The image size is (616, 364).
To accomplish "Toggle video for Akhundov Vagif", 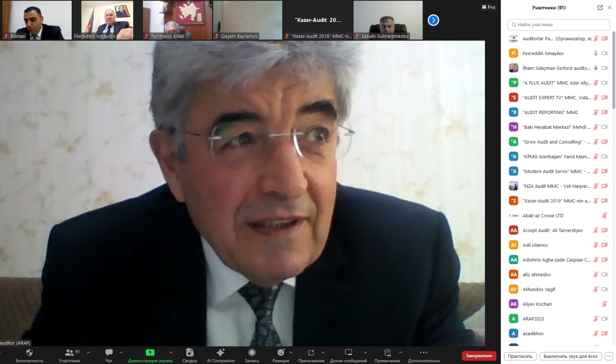I will click(604, 289).
